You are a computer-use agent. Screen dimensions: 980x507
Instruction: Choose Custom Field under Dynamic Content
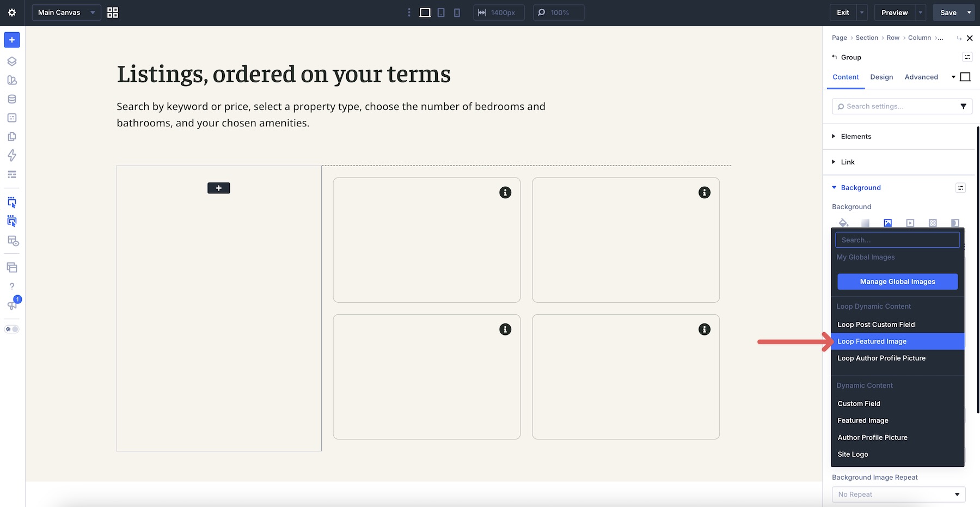898,404
